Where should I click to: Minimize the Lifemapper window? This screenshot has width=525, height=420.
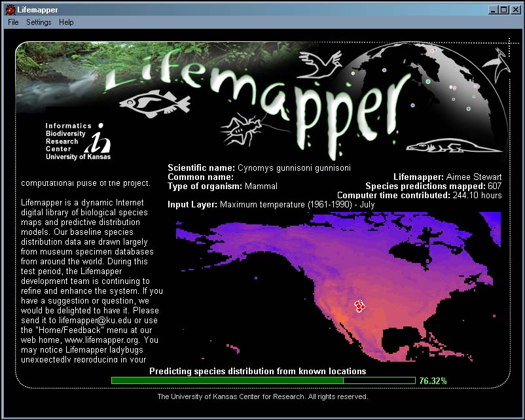pos(493,10)
